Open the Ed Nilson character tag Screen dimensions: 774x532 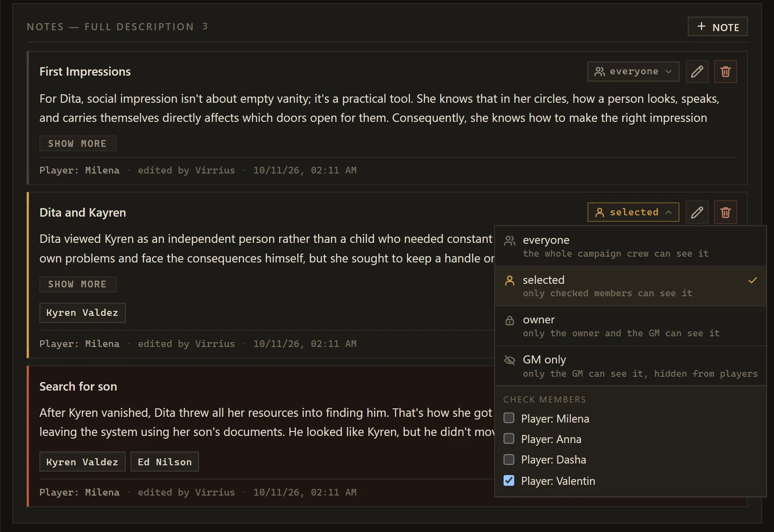pos(165,462)
